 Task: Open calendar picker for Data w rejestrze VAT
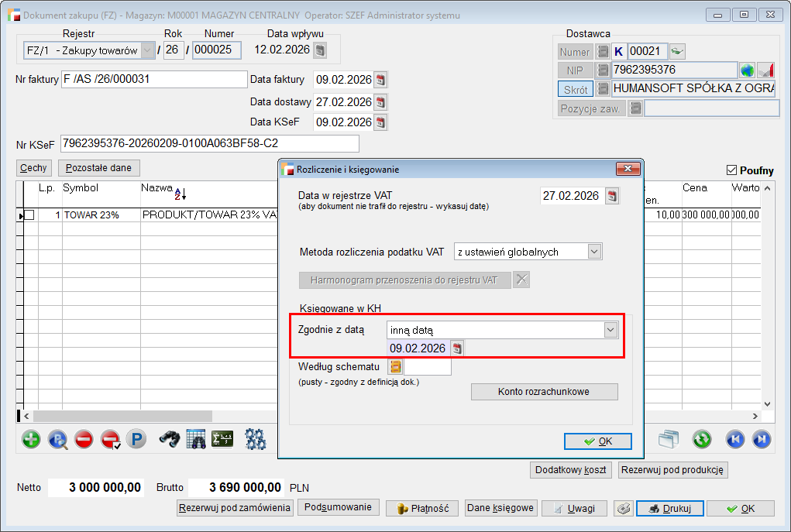[612, 197]
